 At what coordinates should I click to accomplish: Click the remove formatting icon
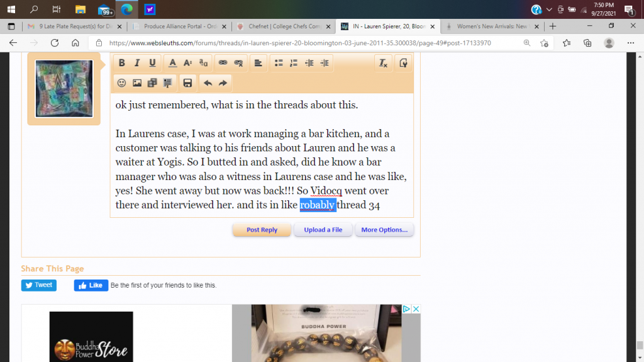click(x=383, y=63)
